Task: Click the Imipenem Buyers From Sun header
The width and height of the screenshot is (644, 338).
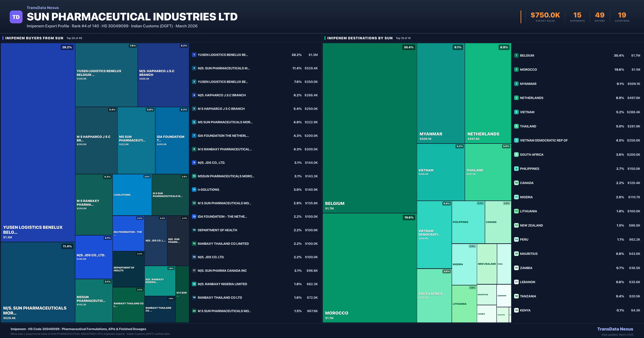Action: [34, 38]
